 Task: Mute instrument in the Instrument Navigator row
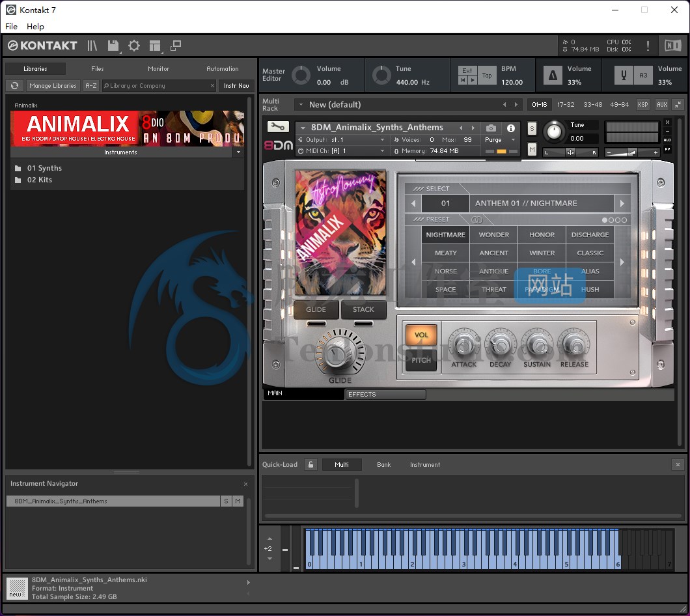tap(238, 501)
